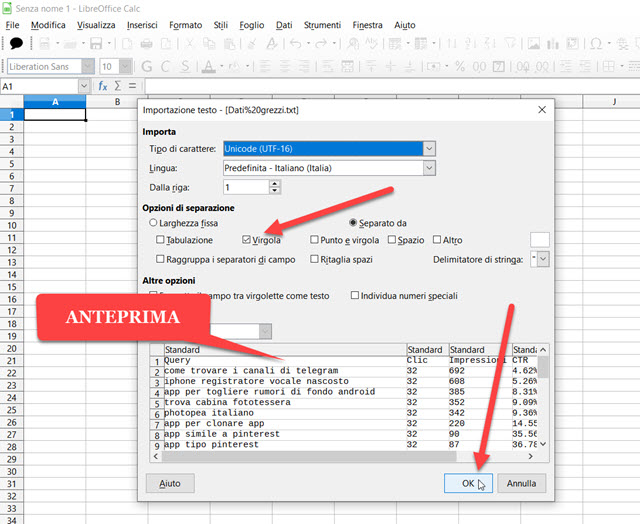Screen dimensions: 640x524
Task: Click the Format as Percent icon
Action: [460, 66]
